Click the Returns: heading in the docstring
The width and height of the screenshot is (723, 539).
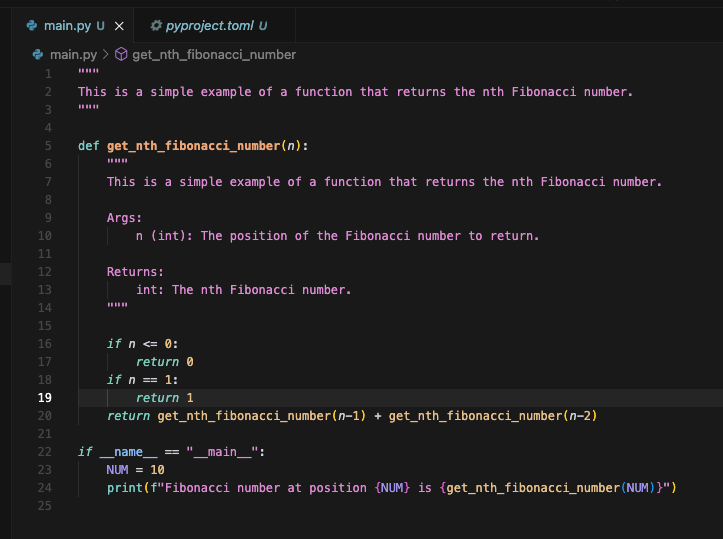(135, 272)
